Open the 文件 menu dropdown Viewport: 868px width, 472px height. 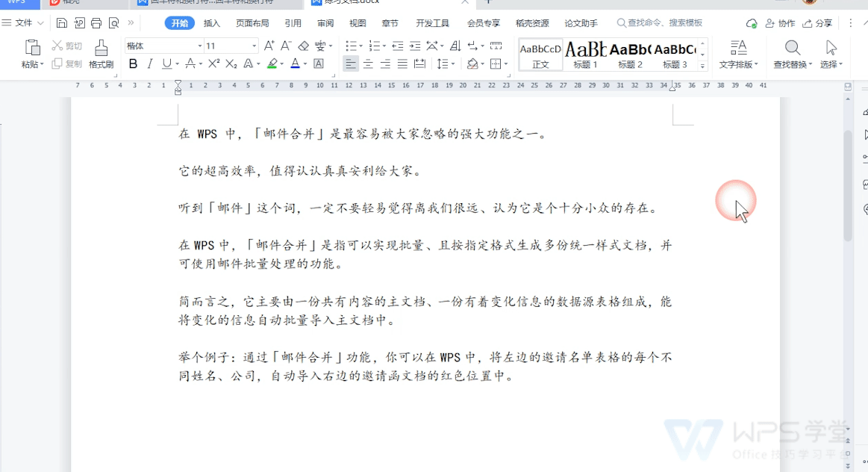pyautogui.click(x=23, y=22)
